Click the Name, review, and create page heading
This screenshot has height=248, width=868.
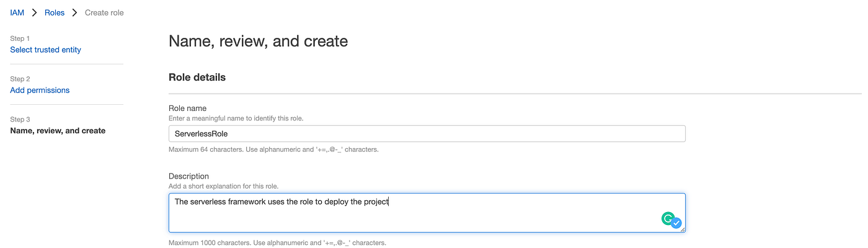[258, 42]
